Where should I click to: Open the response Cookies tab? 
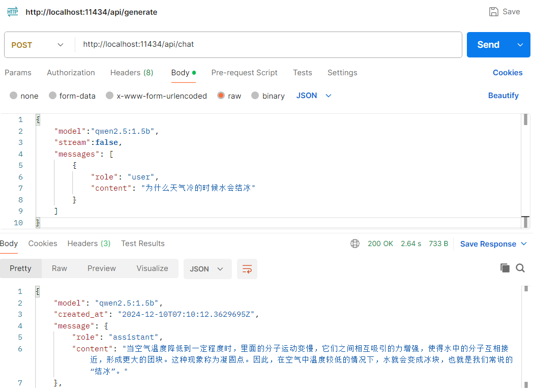43,244
